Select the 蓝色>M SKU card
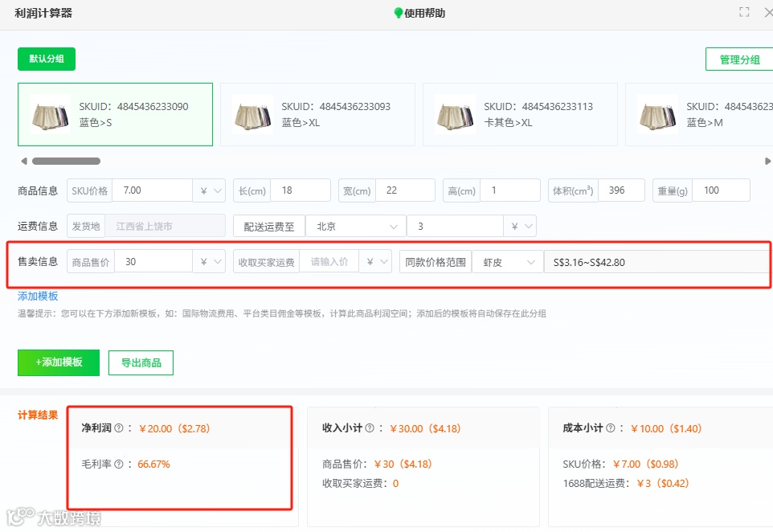Screen dimensions: 773x532 tap(699, 114)
